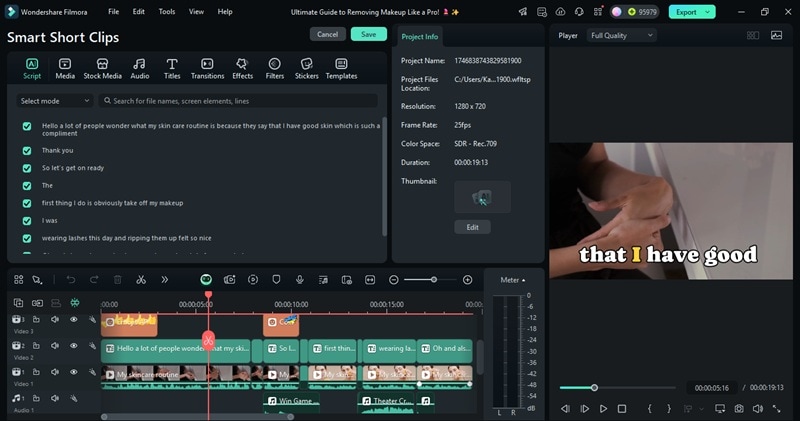The image size is (800, 421).
Task: Click Edit under the thumbnail
Action: click(x=472, y=227)
